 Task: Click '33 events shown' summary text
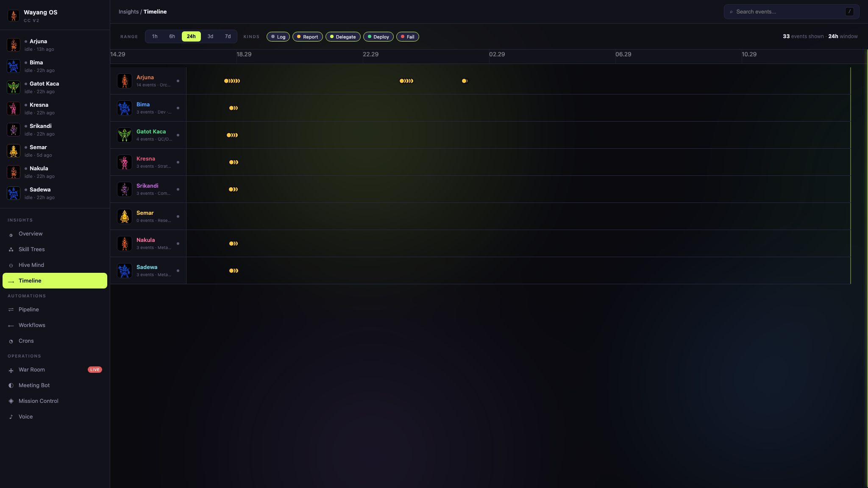coord(803,36)
